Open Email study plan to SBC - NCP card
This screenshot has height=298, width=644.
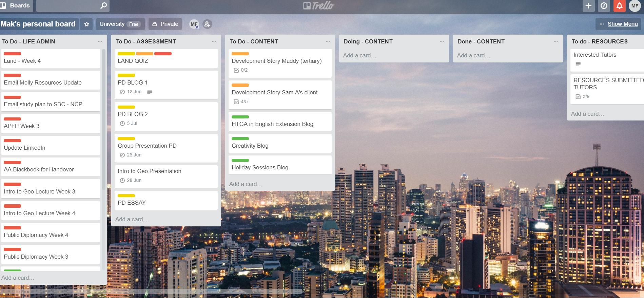[51, 102]
